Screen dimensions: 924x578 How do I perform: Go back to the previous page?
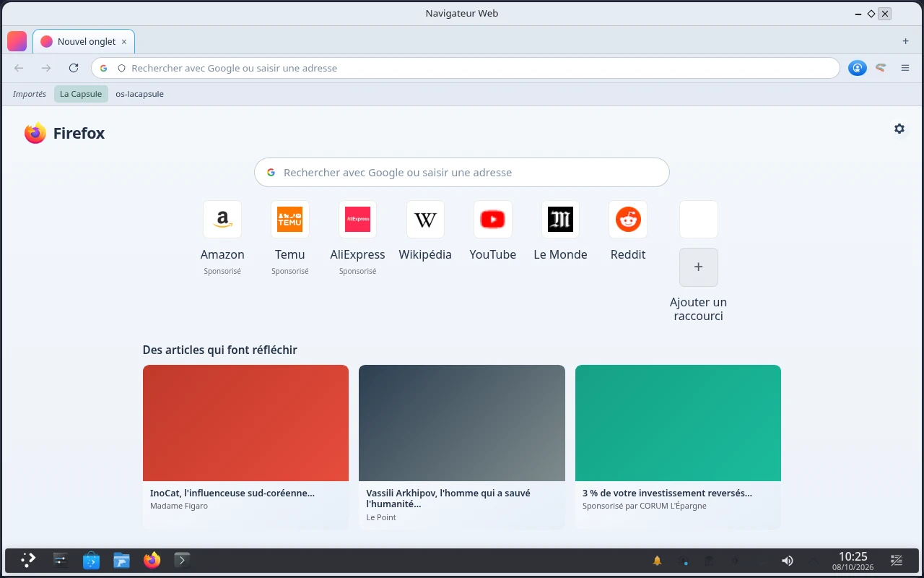(x=19, y=68)
